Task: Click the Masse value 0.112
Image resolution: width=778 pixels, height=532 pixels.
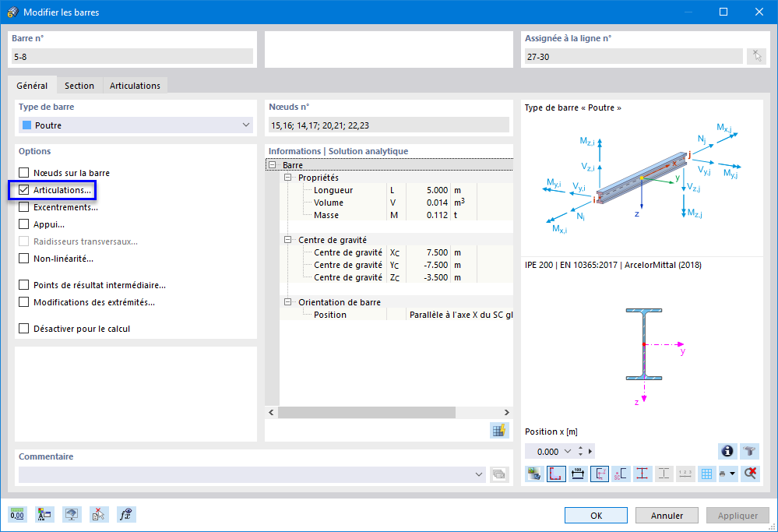Action: pyautogui.click(x=437, y=215)
